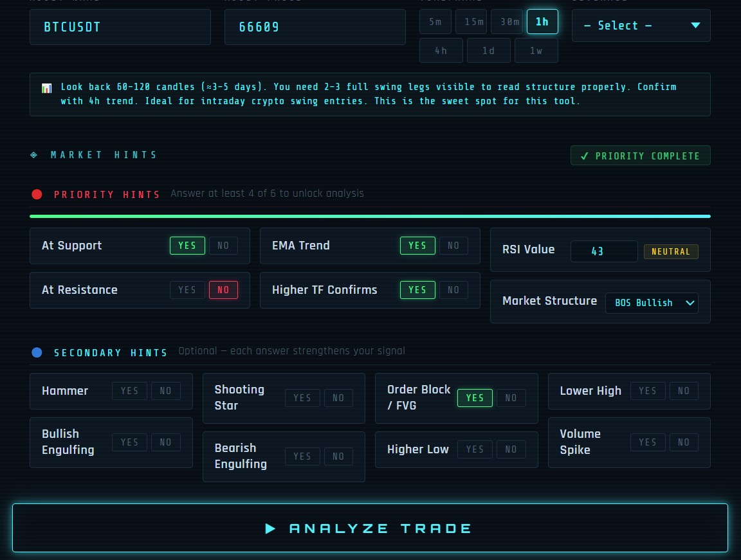Screen dimensions: 741x560
Task: Set EMA Trend to NO
Action: (x=453, y=246)
